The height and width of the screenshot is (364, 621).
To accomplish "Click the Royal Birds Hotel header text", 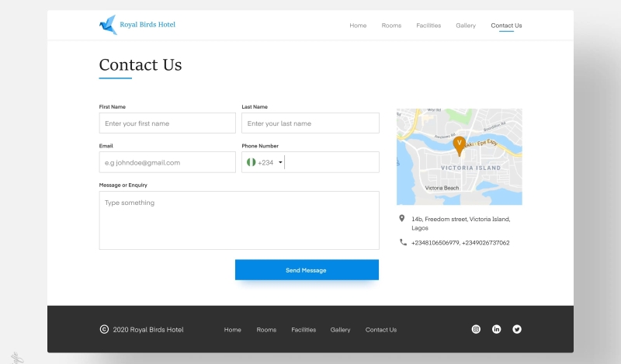I will click(147, 25).
